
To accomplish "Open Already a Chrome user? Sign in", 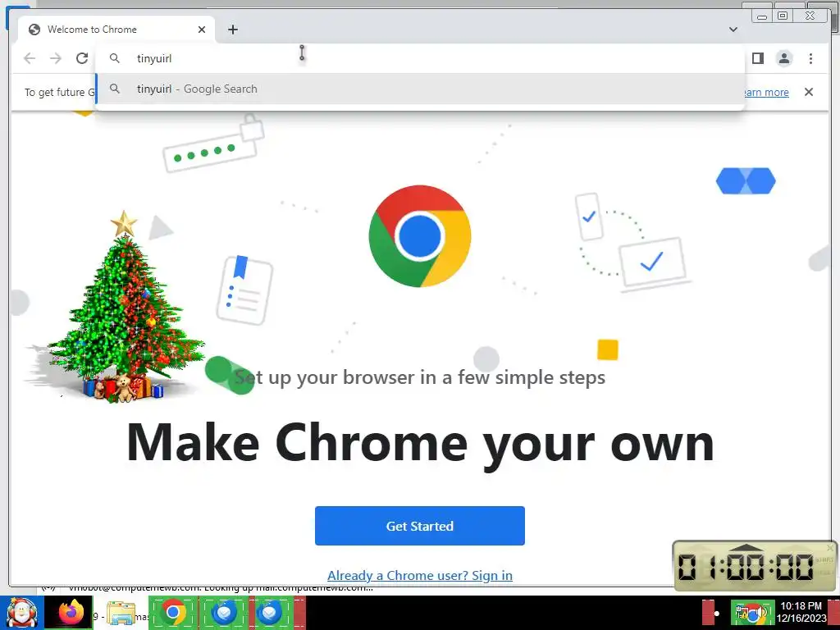I will pyautogui.click(x=420, y=575).
